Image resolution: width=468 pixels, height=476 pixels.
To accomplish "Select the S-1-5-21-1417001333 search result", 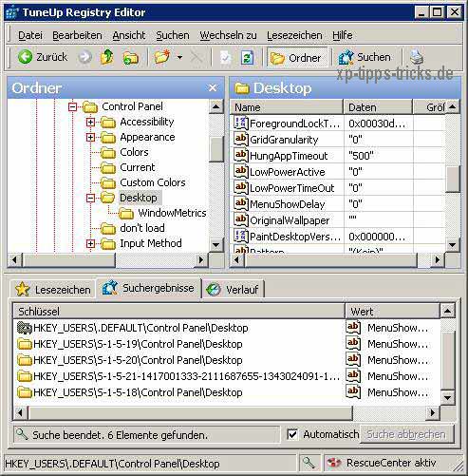I will [227, 376].
